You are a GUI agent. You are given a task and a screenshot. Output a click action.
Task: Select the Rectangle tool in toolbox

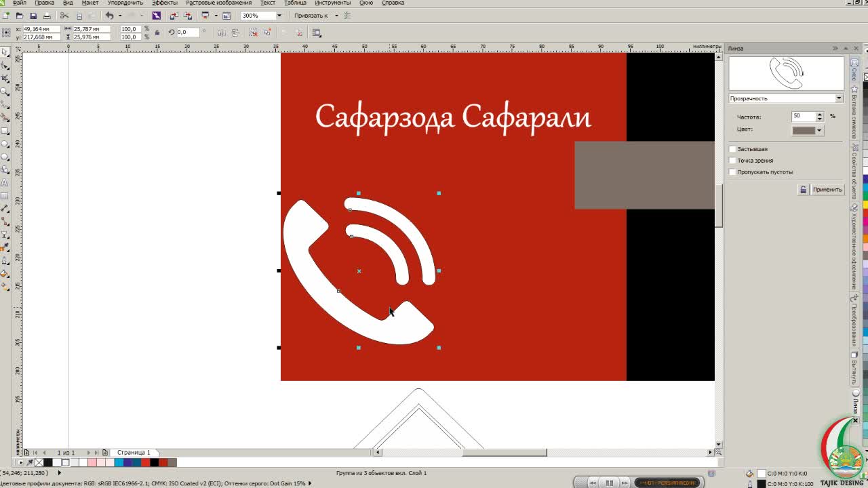coord(5,131)
